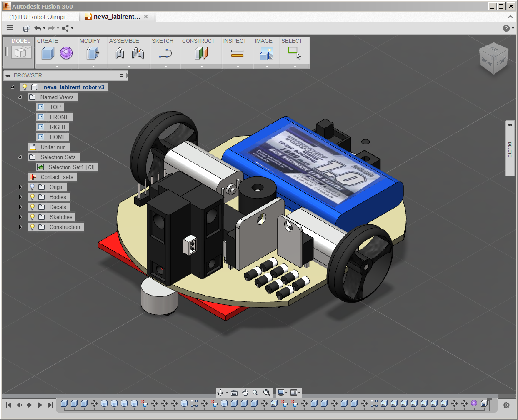Click the Look At icon in bottom bar
The width and height of the screenshot is (518, 420).
234,393
